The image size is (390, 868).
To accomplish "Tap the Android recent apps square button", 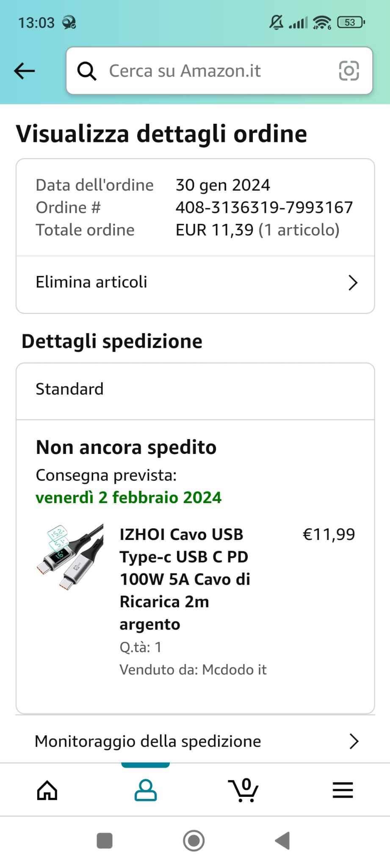I will coord(105,840).
